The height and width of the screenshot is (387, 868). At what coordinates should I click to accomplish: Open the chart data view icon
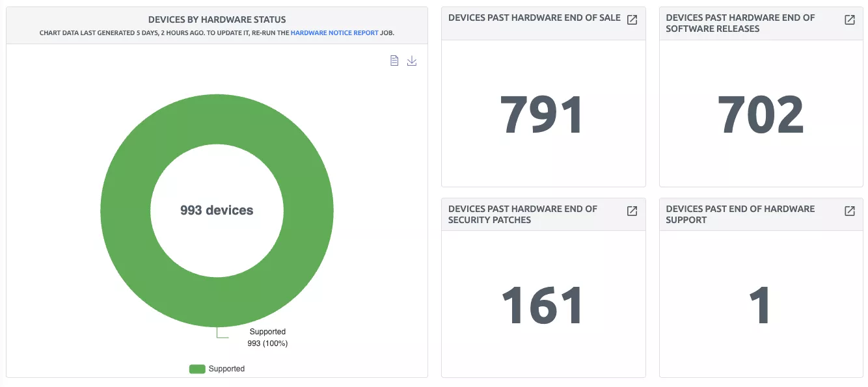click(x=394, y=60)
